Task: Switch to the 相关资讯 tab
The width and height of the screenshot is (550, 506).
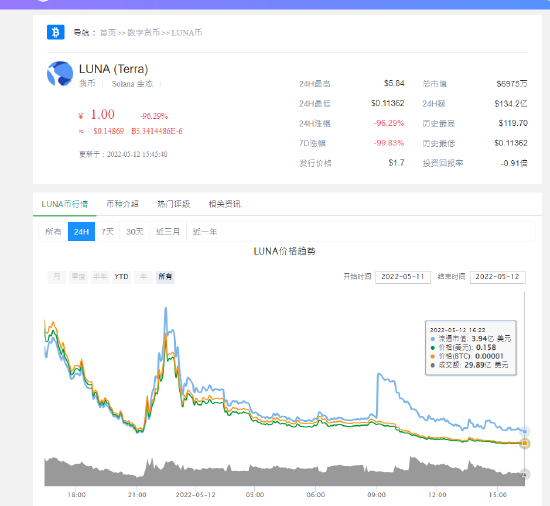Action: coord(224,204)
